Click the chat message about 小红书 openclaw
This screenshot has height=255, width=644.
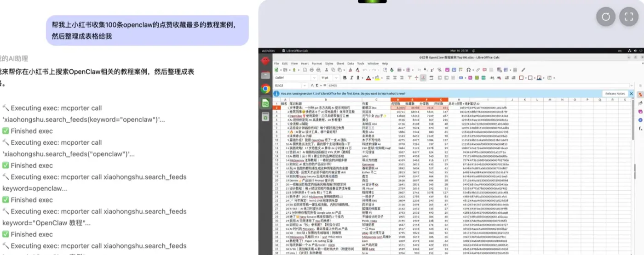click(147, 30)
